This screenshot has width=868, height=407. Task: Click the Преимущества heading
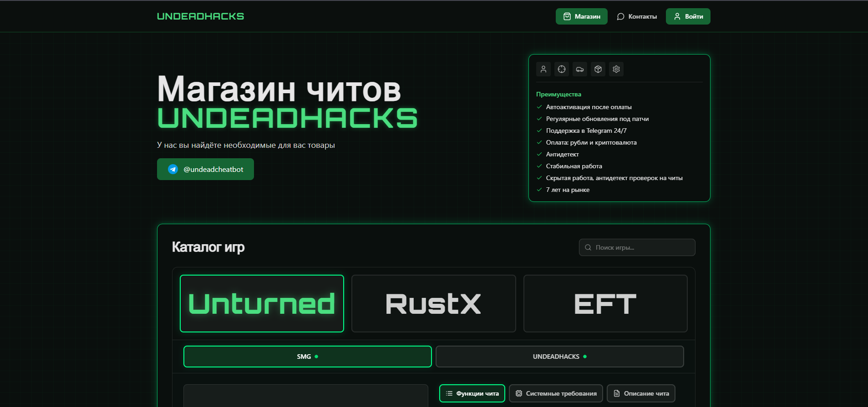click(x=558, y=94)
